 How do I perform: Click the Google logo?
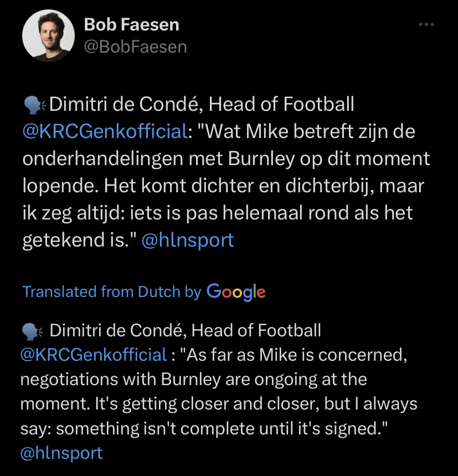236,291
